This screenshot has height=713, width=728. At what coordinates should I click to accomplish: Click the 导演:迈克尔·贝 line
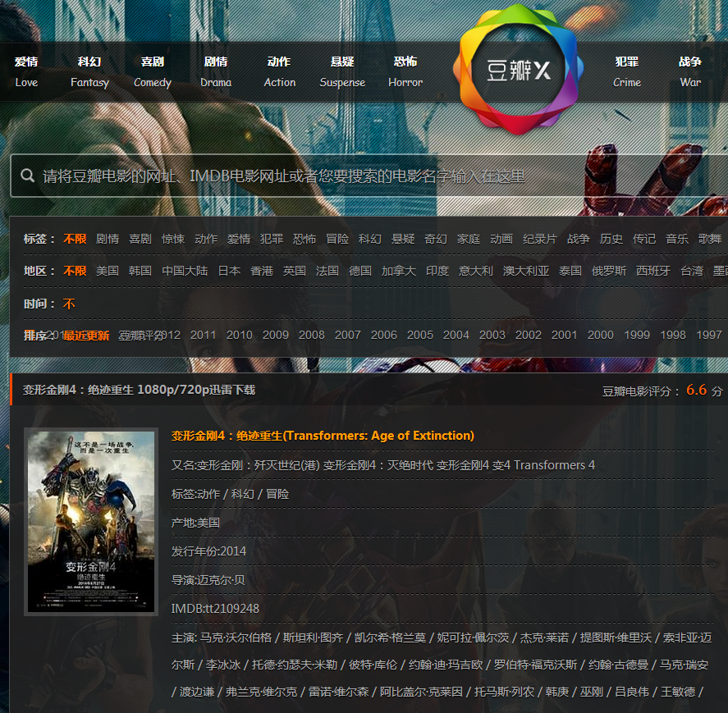208,580
